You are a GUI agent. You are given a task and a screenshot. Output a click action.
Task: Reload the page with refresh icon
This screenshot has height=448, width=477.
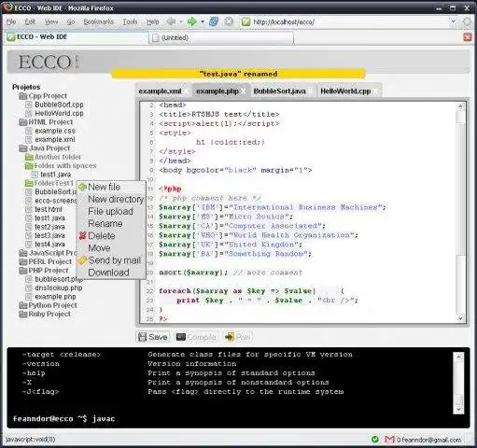pos(214,21)
